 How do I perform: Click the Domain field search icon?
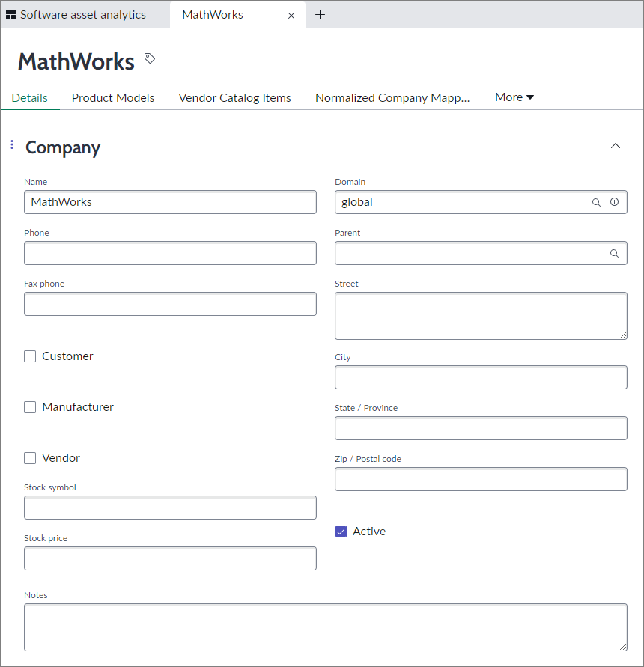coord(596,202)
